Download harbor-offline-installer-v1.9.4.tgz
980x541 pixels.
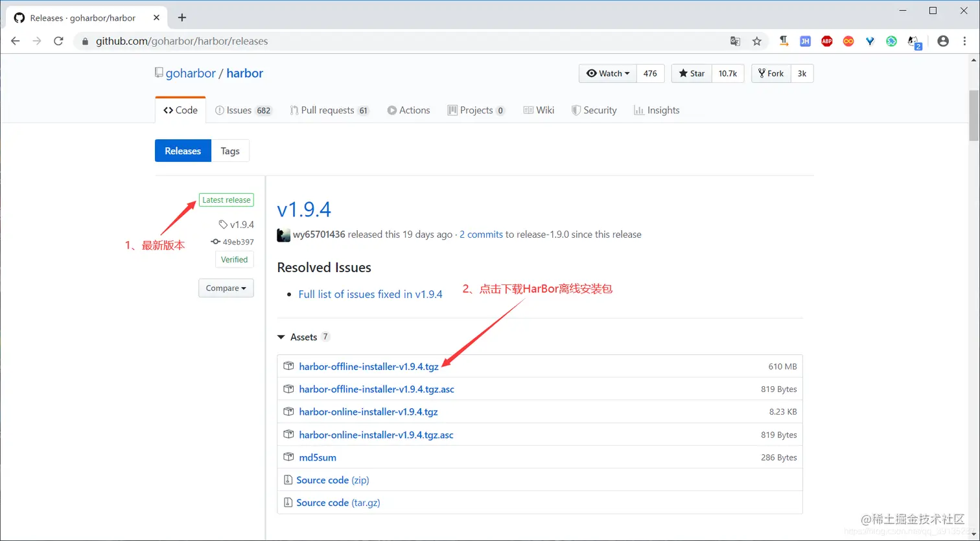tap(369, 366)
